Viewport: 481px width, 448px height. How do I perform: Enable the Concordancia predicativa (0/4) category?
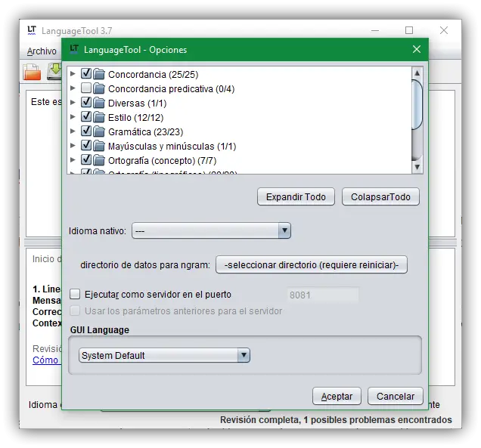86,88
